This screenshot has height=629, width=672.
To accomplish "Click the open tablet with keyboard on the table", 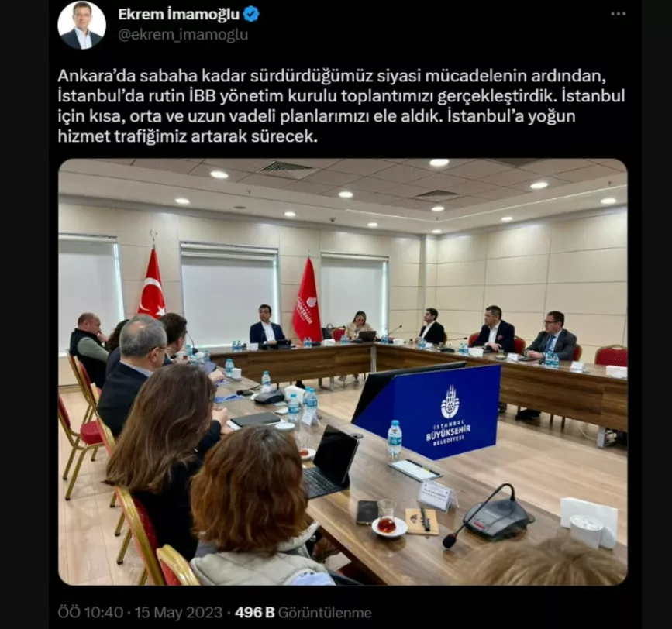I will pos(329,463).
